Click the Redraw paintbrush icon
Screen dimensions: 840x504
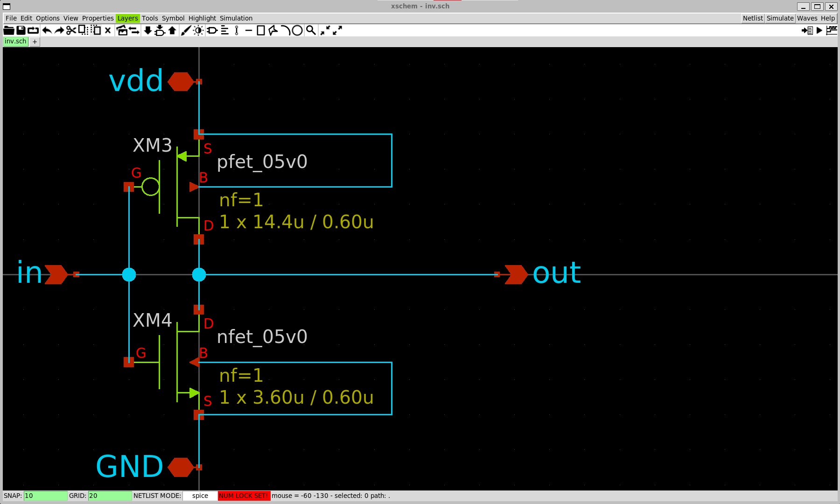tap(186, 30)
